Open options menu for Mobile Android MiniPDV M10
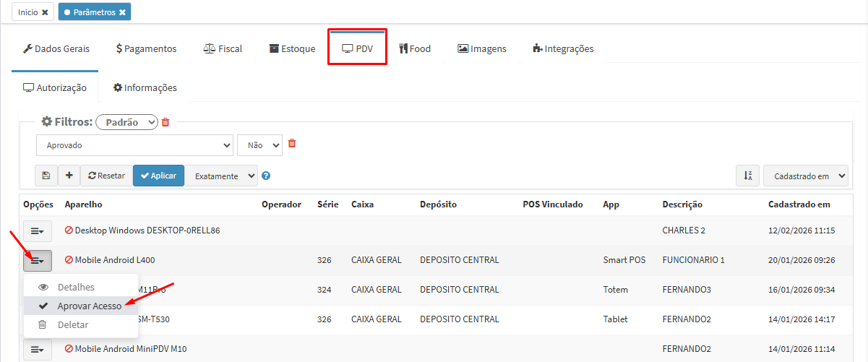The image size is (868, 362). coord(38,349)
